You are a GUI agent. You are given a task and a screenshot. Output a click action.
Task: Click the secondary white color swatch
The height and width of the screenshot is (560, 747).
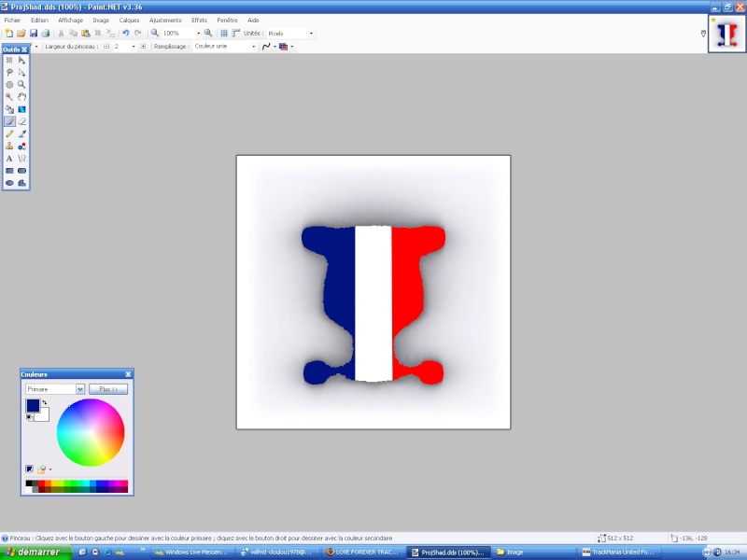tap(44, 416)
